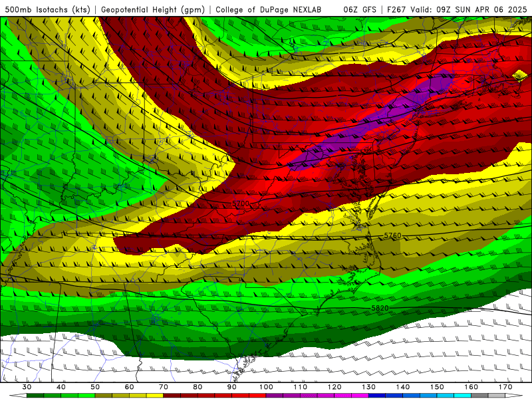Click the 70 value on the color scale

coord(164,387)
